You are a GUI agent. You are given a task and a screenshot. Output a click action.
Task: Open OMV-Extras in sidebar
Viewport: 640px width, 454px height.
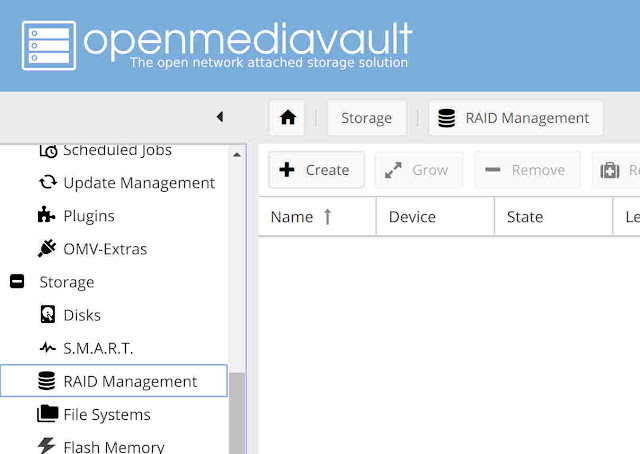114,249
